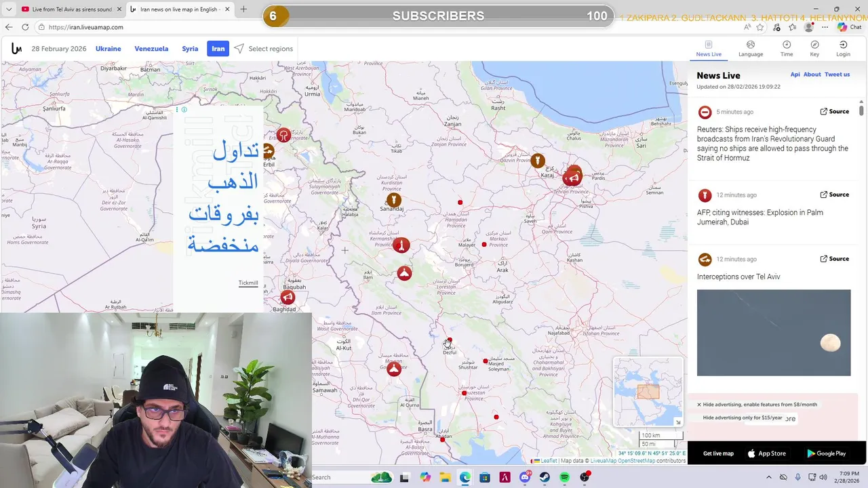Click the no-entry icon beside 5 minutes ago
868x488 pixels.
[705, 112]
